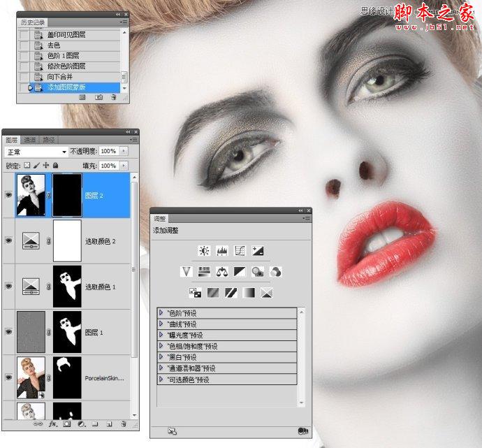This screenshot has height=448, width=482.
Task: Add a Curves adjustment from icons
Action: tap(240, 251)
